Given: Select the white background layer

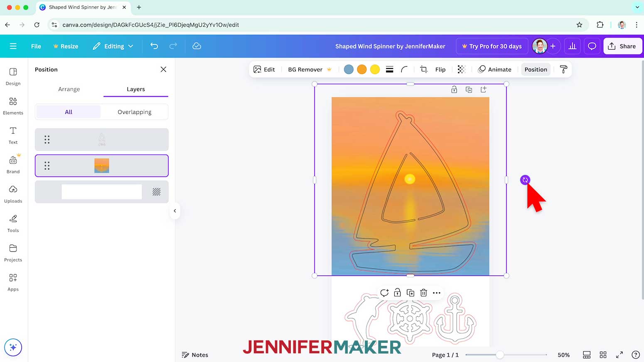Looking at the screenshot, I should [x=102, y=192].
